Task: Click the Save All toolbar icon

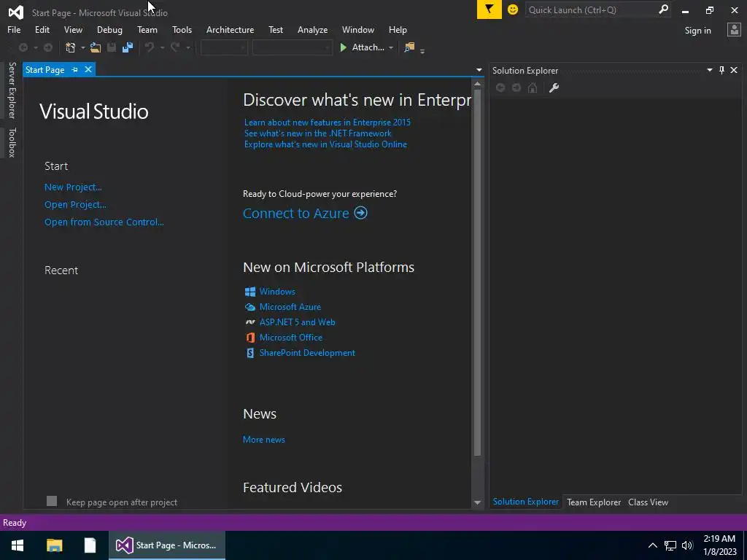Action: 128,47
